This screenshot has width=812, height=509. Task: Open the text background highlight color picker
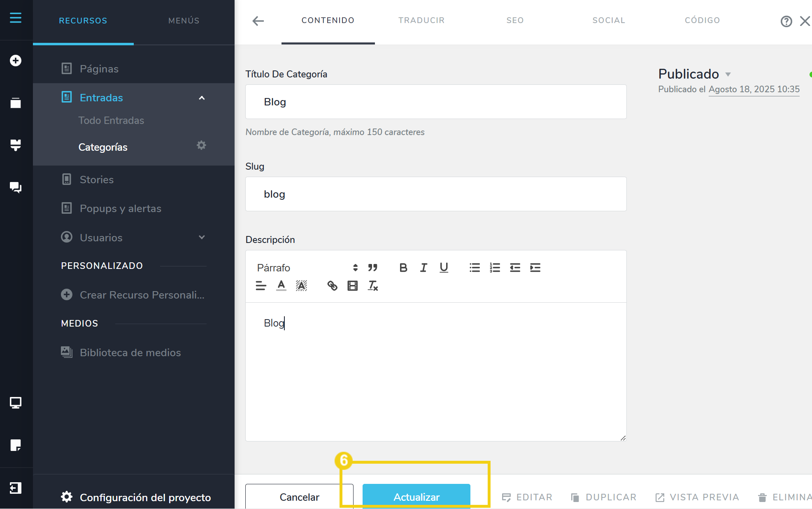point(301,285)
